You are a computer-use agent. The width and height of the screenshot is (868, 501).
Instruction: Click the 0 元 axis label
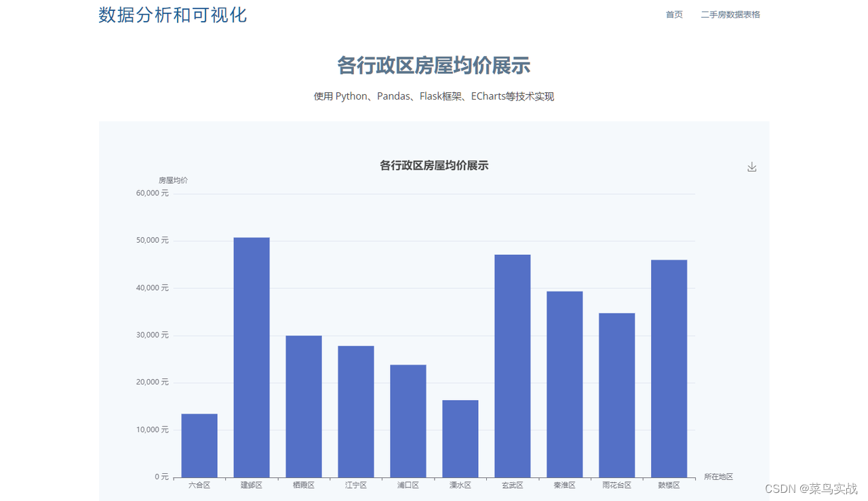[x=161, y=477]
